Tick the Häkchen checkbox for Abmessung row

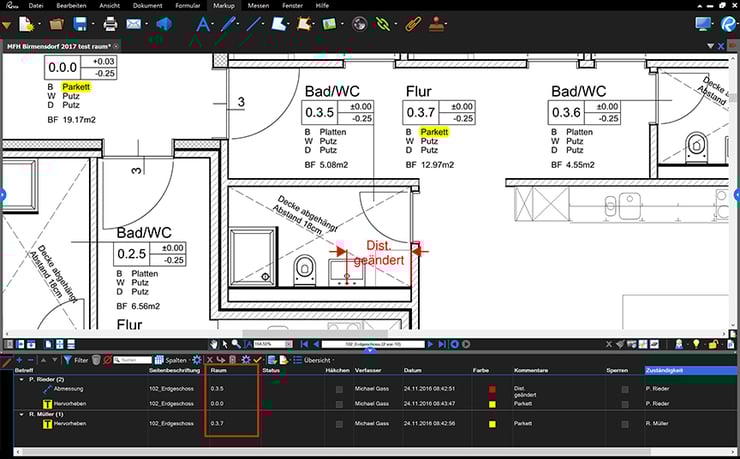pos(339,390)
